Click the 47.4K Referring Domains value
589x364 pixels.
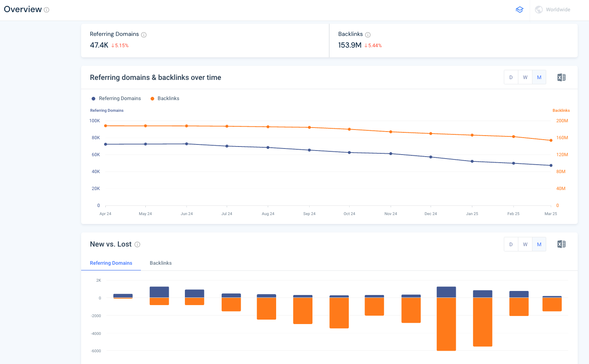pos(98,45)
